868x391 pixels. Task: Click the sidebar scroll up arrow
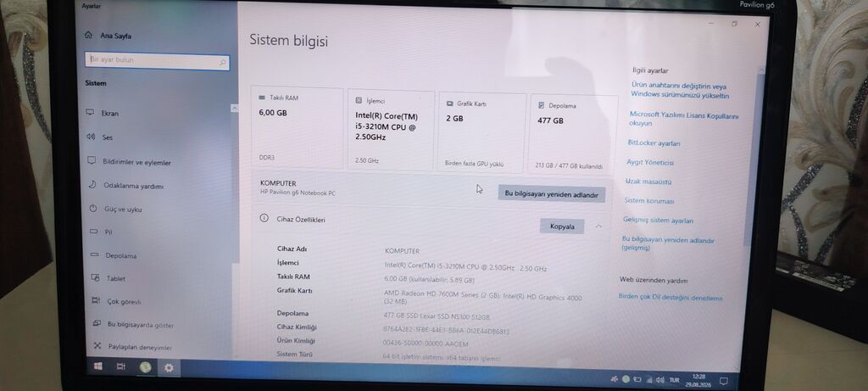tap(234, 109)
